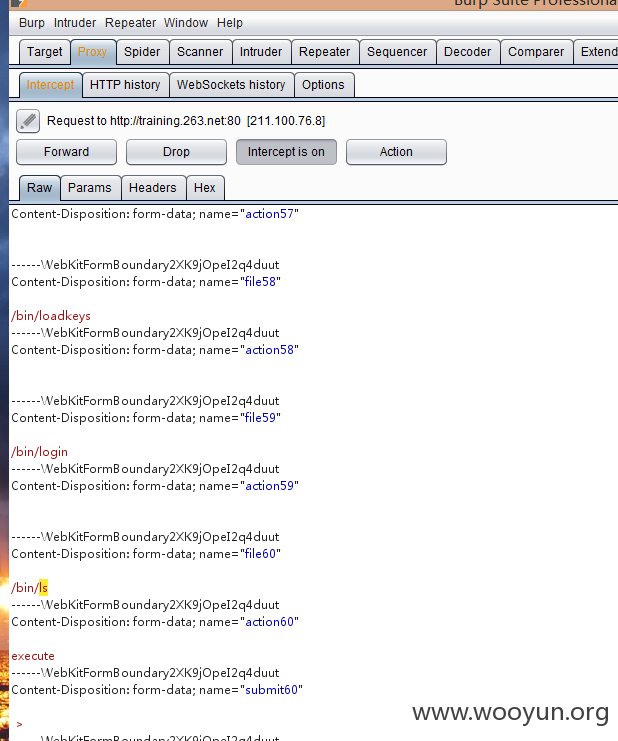This screenshot has width=618, height=741.
Task: Switch to the Sequencer tab
Action: 397,52
